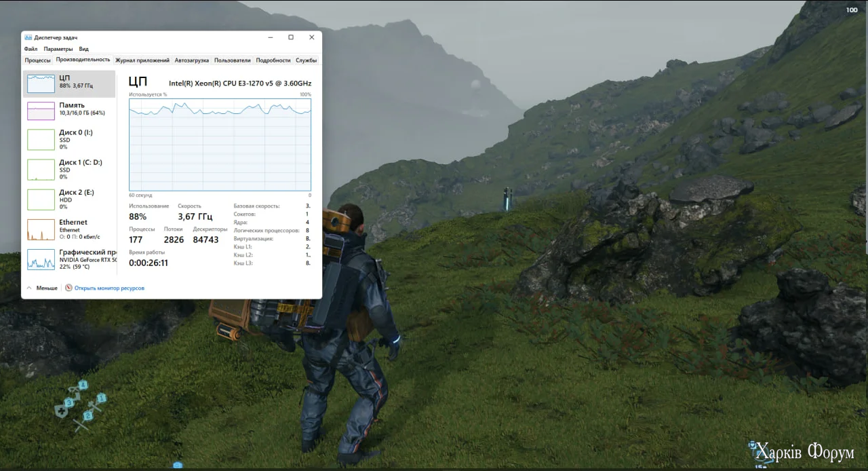Viewport: 868px width, 471px height.
Task: Open the Диск 2 (E:) HDD entry
Action: coord(69,200)
